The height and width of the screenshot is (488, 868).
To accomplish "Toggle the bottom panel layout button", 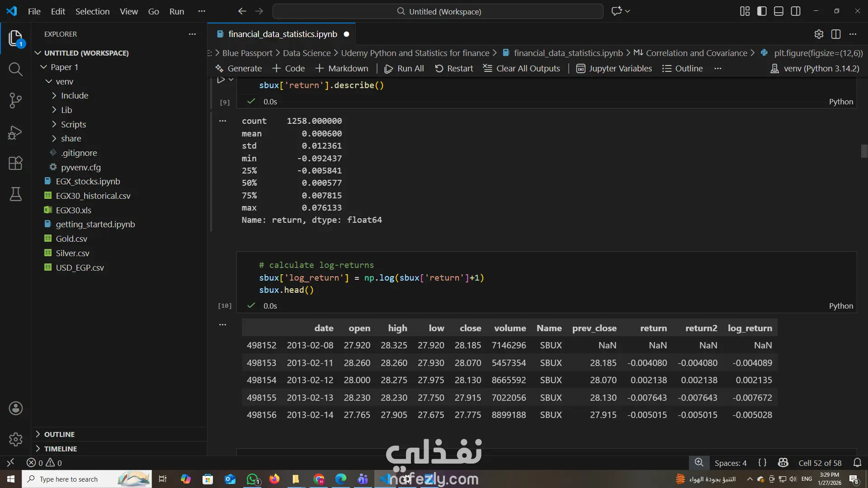I will 778,11.
